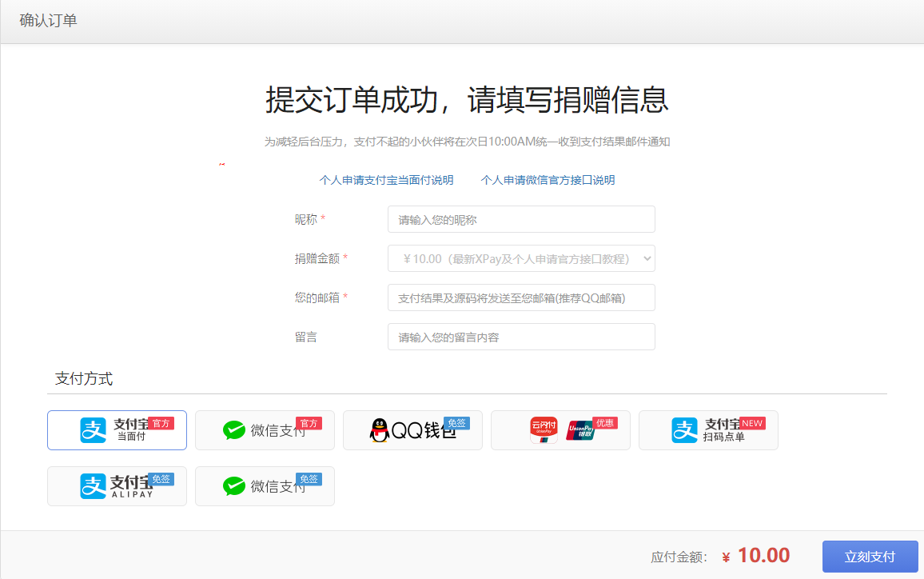Focus the 留言 message input box
The image size is (924, 579).
click(521, 337)
